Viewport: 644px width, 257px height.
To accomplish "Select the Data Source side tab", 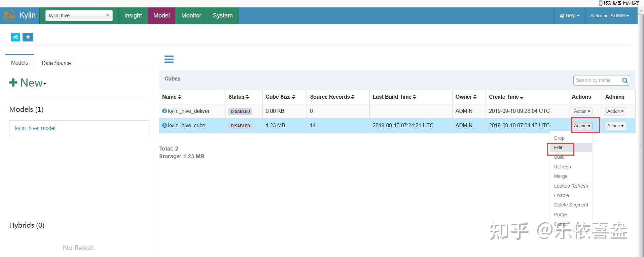I will [x=56, y=63].
